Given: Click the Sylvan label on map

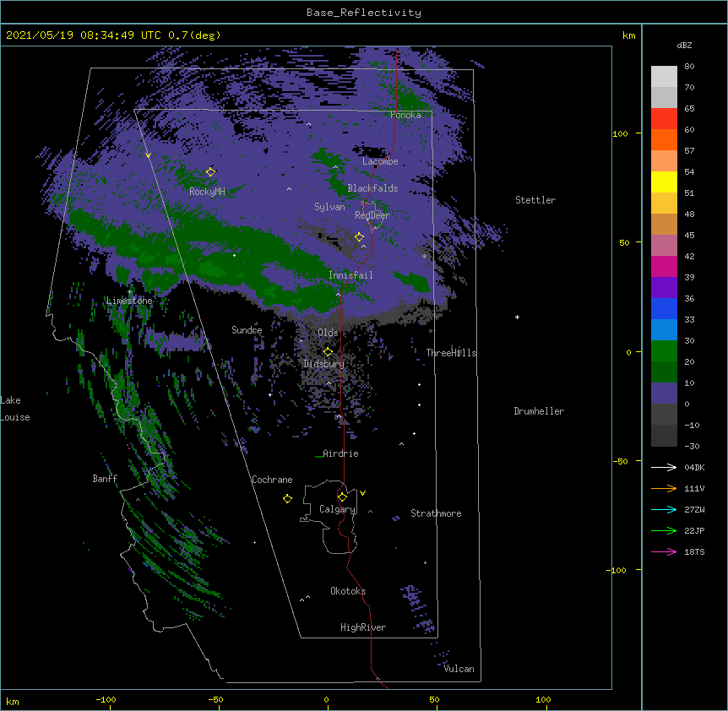Looking at the screenshot, I should coord(329,207).
